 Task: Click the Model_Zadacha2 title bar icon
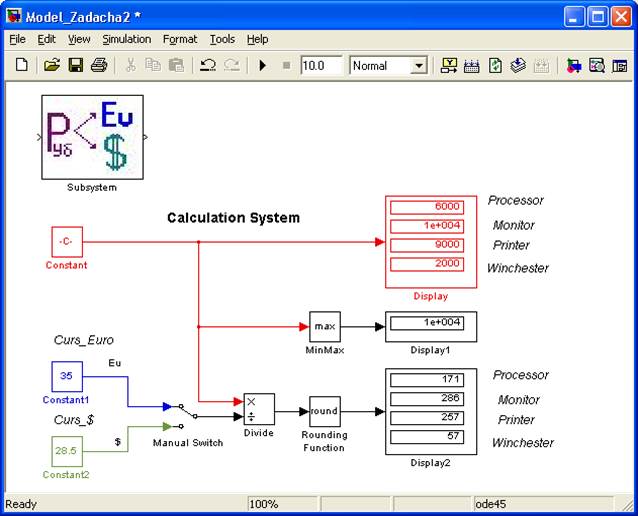[x=14, y=16]
